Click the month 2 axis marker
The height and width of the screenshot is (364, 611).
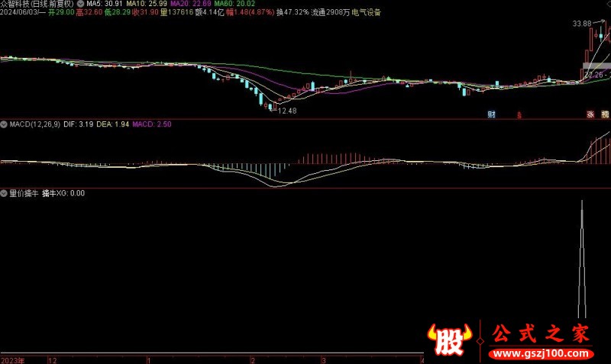pyautogui.click(x=253, y=360)
